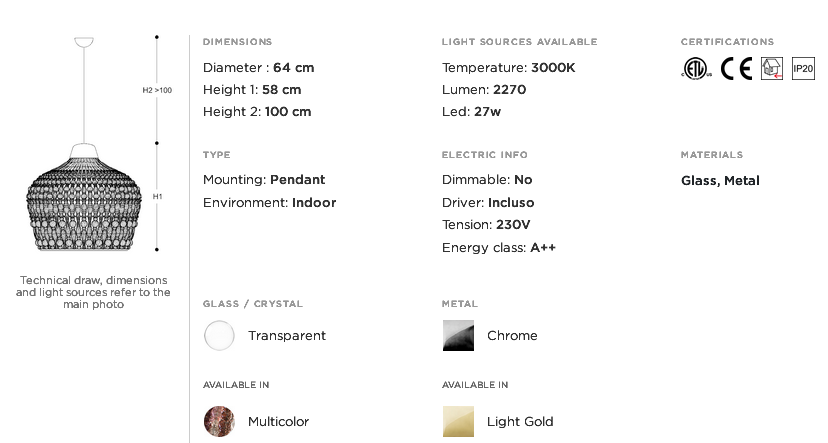Click the Multicolor label text
Image resolution: width=828 pixels, height=443 pixels.
278,422
